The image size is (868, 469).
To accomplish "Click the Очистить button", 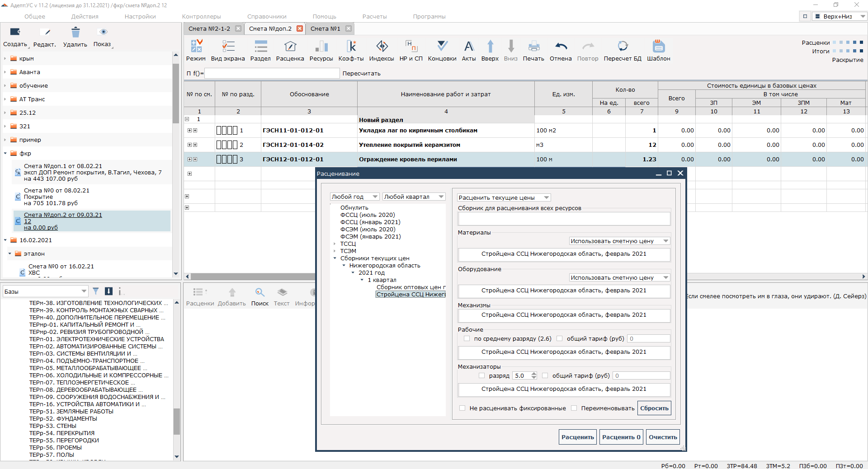I will (663, 437).
